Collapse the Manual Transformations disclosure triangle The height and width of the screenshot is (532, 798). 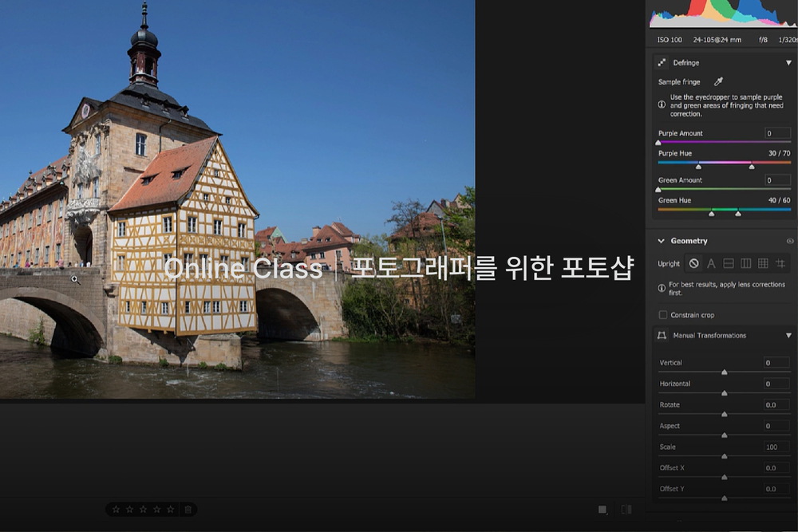(x=788, y=335)
